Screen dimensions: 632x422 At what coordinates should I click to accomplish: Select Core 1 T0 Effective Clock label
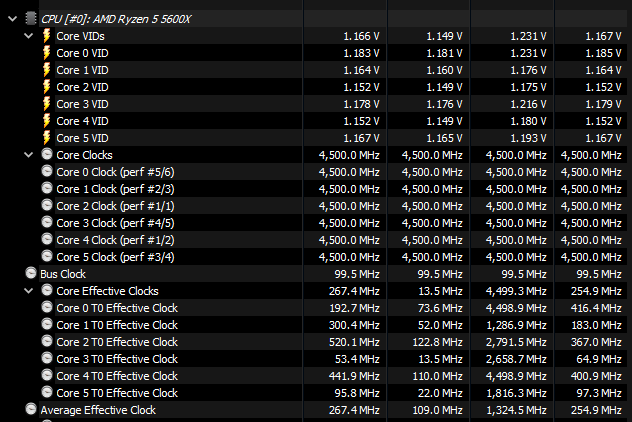(x=117, y=324)
